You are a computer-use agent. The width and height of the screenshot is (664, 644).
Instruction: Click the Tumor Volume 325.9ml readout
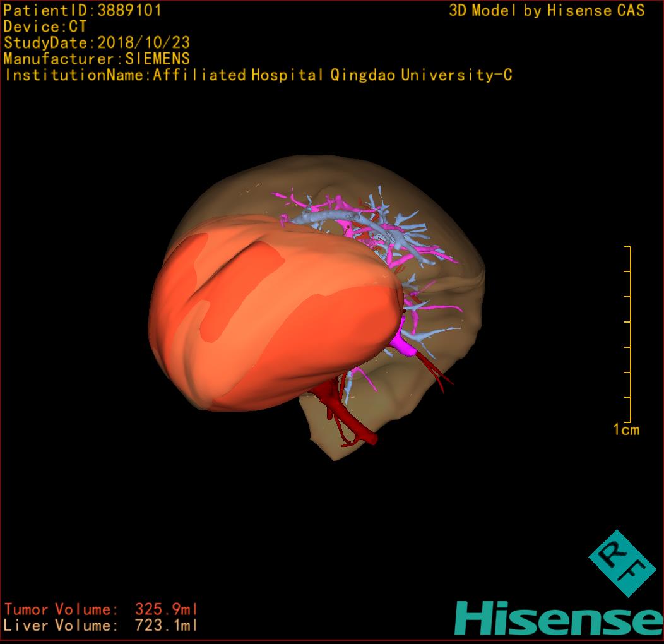pyautogui.click(x=101, y=610)
